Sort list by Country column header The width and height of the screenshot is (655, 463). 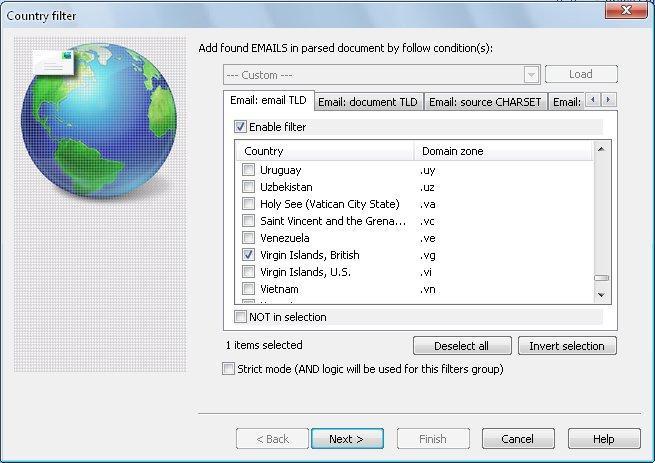tap(325, 151)
